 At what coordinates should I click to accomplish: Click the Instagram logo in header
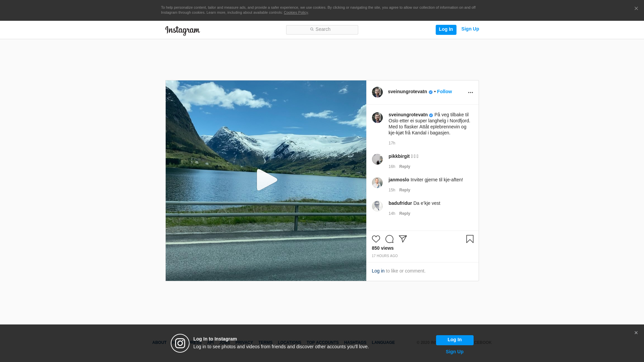[x=182, y=31]
